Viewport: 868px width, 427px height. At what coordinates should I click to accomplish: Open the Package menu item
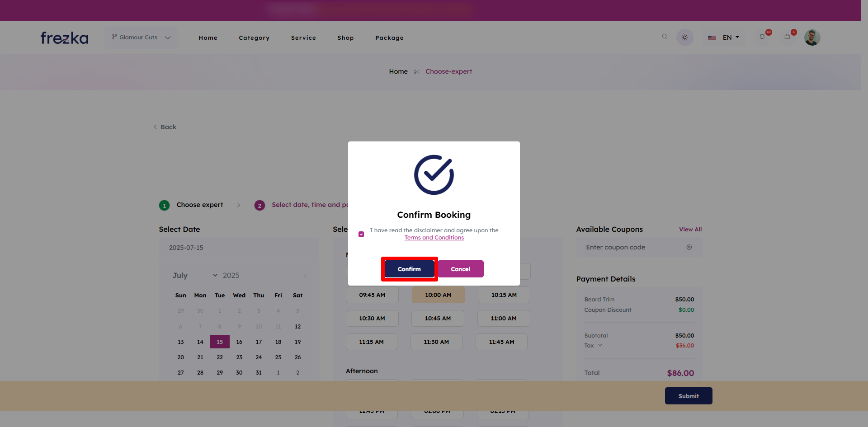[x=389, y=38]
